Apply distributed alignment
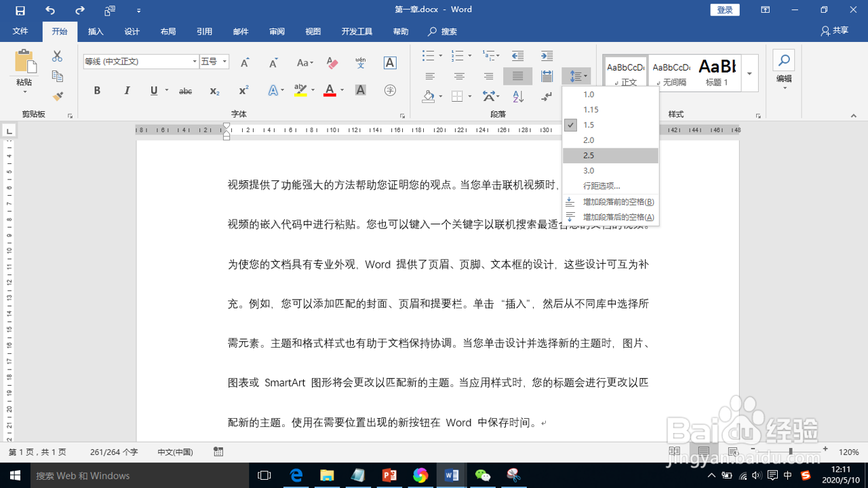 point(547,77)
